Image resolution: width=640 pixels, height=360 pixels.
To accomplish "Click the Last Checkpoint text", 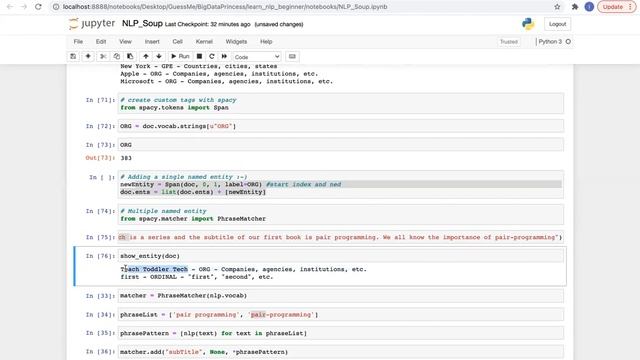I will click(x=207, y=24).
